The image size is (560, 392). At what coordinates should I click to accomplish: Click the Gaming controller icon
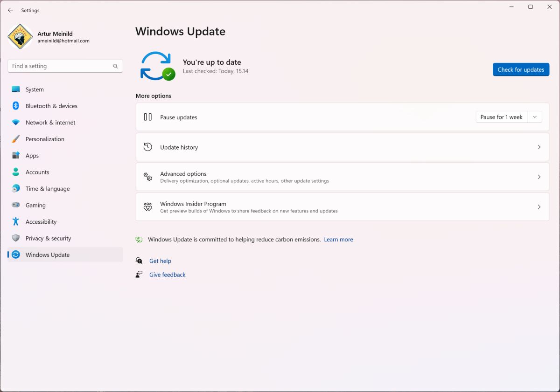(x=16, y=205)
